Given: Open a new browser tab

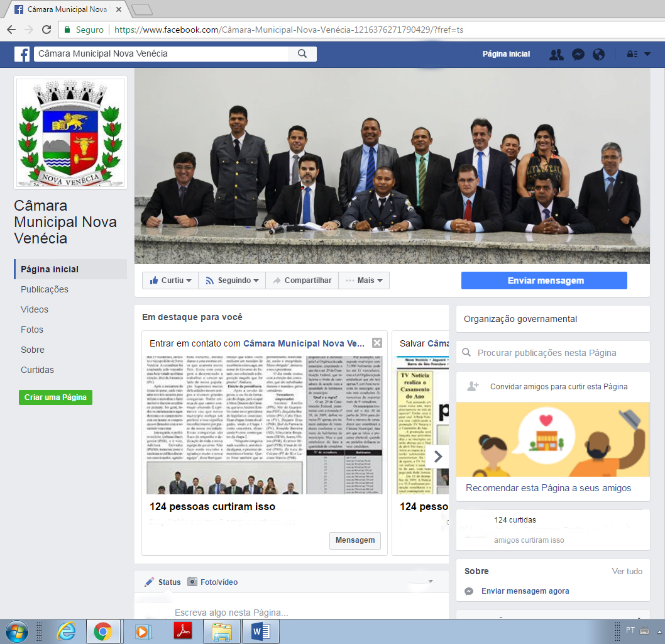Looking at the screenshot, I should [141, 10].
